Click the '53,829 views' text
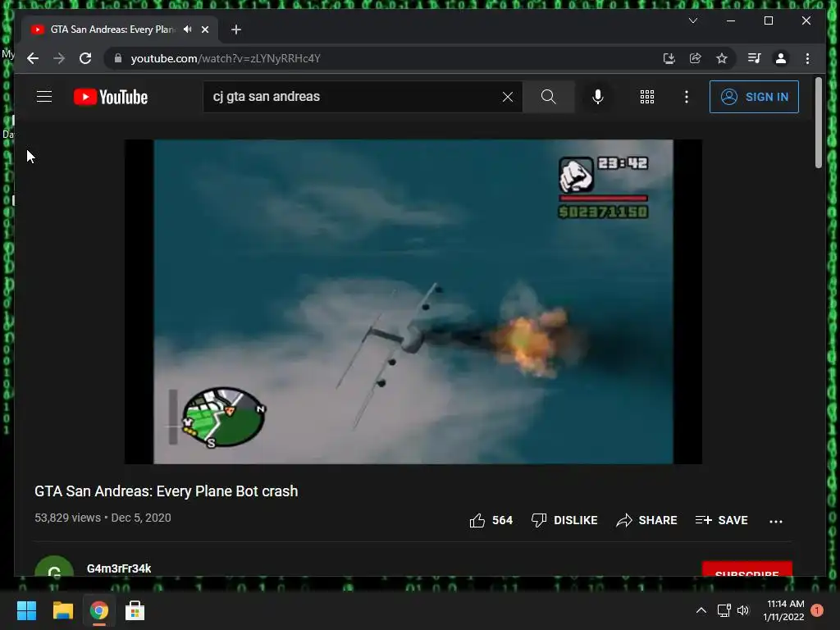Image resolution: width=840 pixels, height=630 pixels. [67, 518]
